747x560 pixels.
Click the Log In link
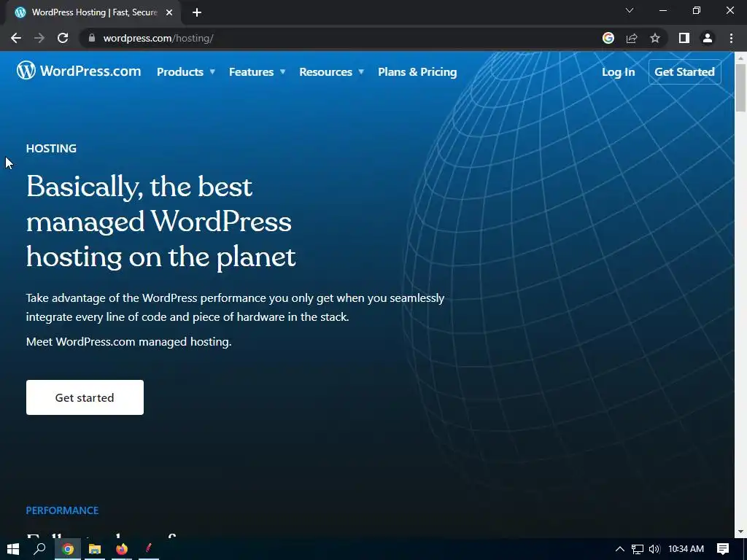[618, 72]
